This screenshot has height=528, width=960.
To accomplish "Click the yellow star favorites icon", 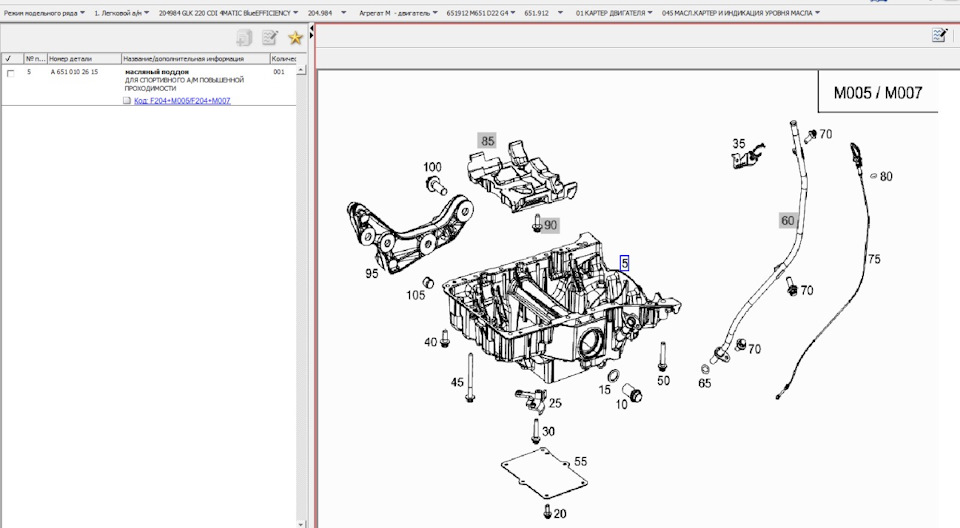I will (296, 38).
